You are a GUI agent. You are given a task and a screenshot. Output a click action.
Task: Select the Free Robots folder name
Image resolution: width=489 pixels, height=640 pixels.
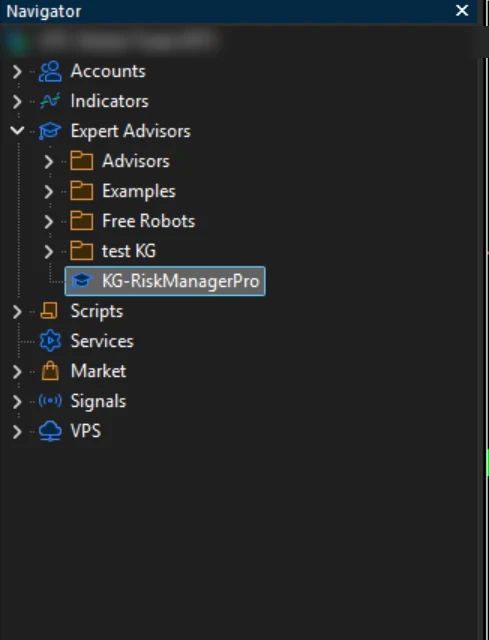pyautogui.click(x=149, y=221)
